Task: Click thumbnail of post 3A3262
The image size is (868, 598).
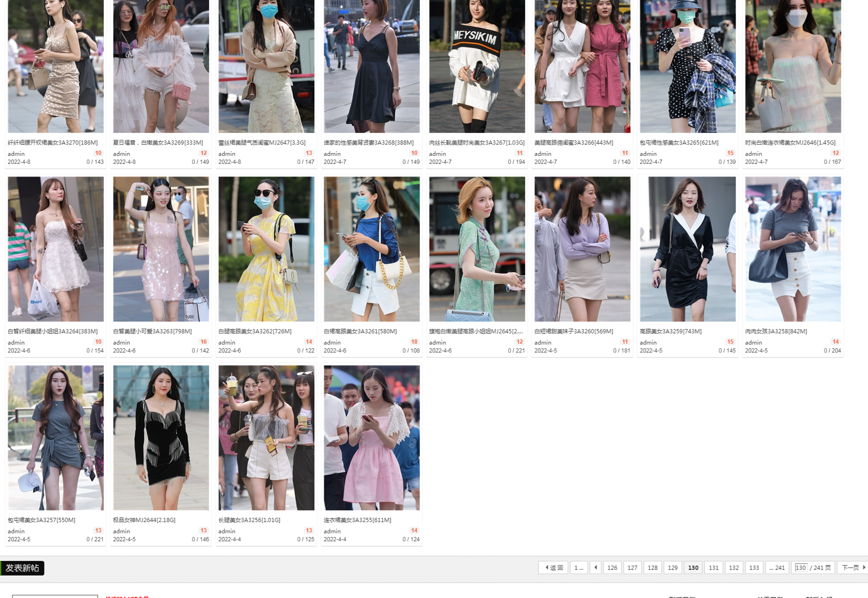Action: [x=266, y=249]
